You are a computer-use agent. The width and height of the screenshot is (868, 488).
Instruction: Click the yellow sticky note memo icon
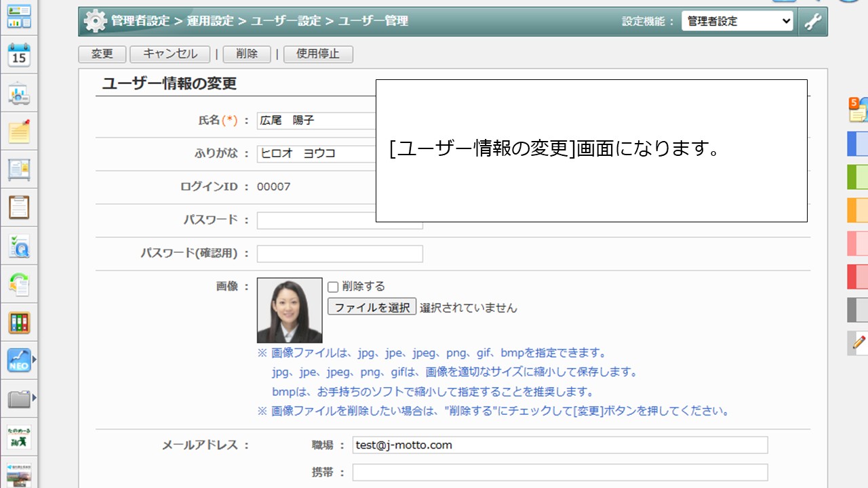pyautogui.click(x=19, y=131)
